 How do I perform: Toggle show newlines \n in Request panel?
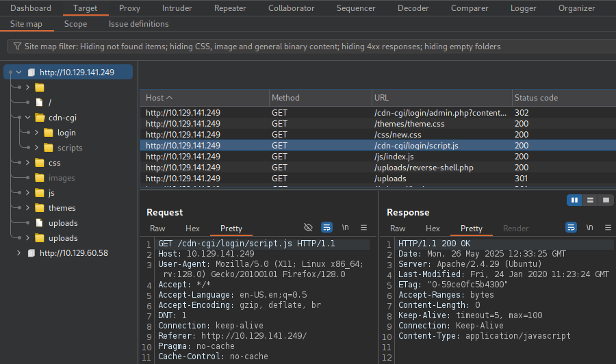(x=346, y=227)
